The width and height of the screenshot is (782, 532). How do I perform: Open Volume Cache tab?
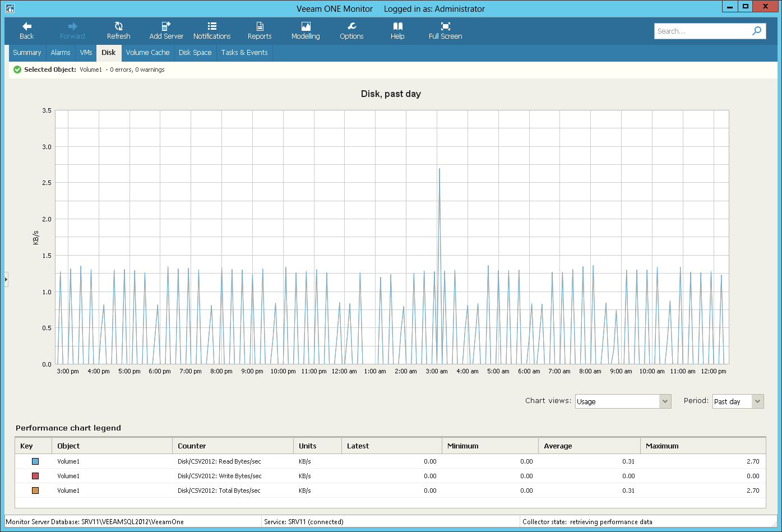click(147, 53)
